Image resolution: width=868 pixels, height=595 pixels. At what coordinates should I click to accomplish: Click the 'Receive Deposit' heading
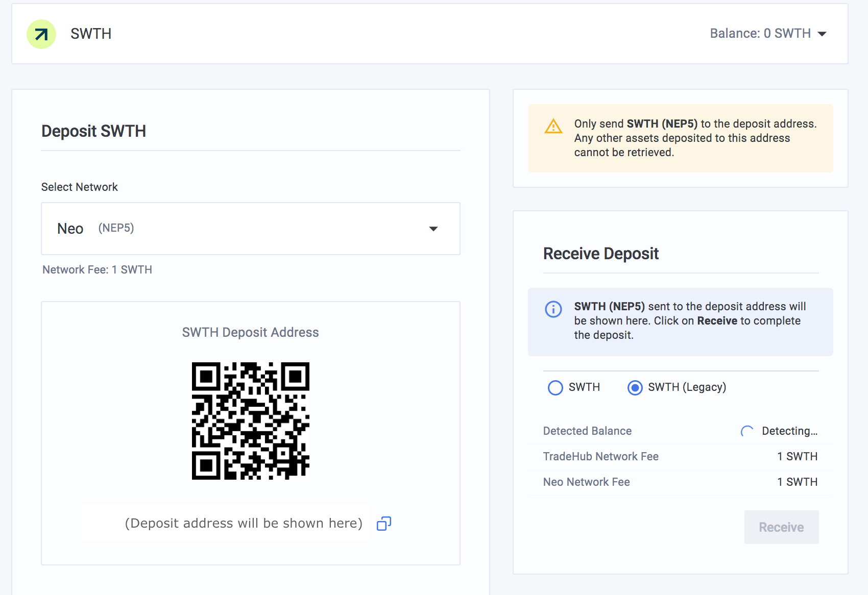(601, 254)
